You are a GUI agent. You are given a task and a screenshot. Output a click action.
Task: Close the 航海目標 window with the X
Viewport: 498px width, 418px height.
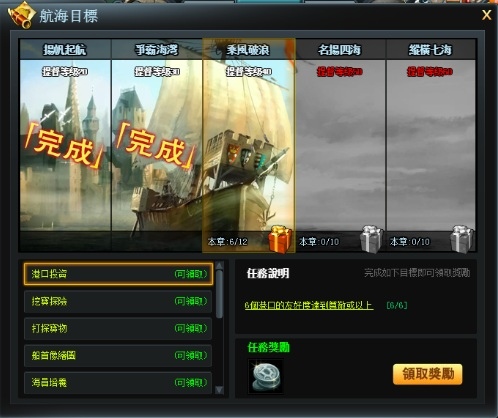click(x=486, y=15)
